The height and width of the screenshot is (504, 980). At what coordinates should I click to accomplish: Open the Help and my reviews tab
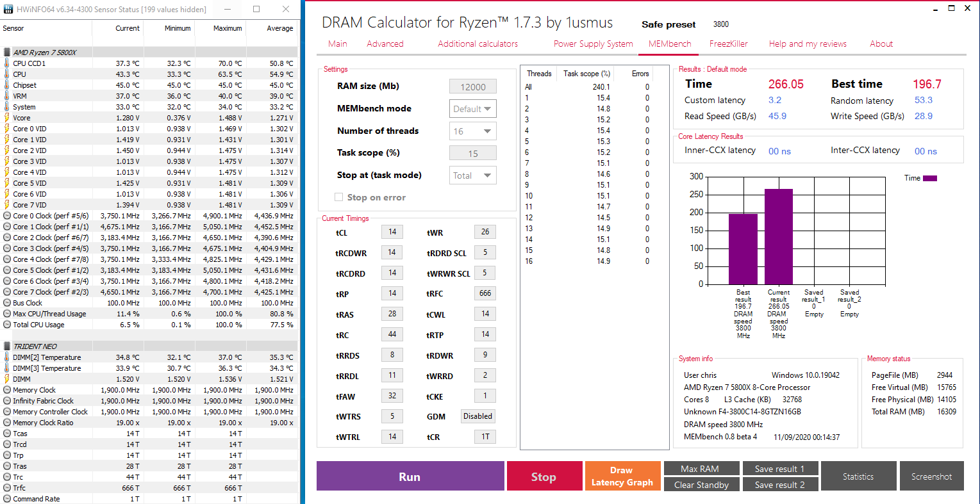(x=808, y=44)
